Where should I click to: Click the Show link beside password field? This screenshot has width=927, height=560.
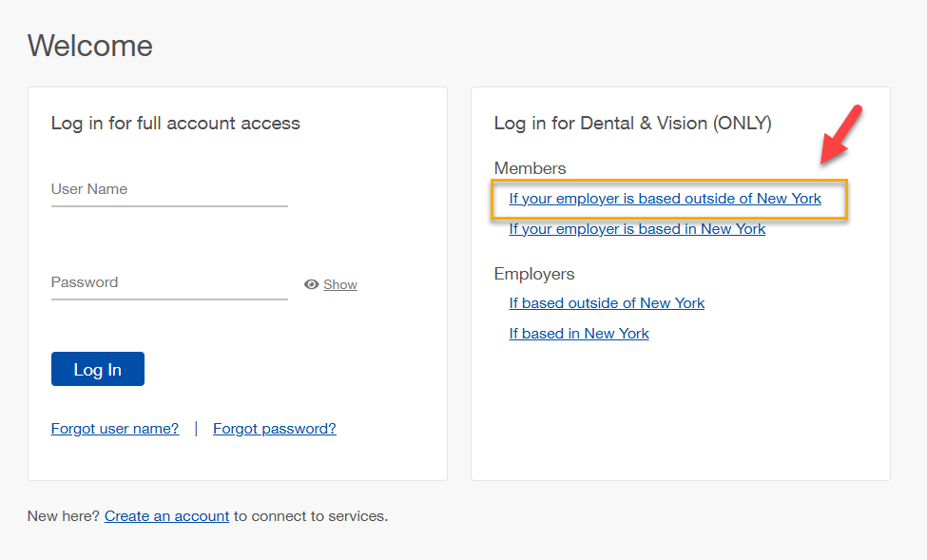[x=339, y=284]
